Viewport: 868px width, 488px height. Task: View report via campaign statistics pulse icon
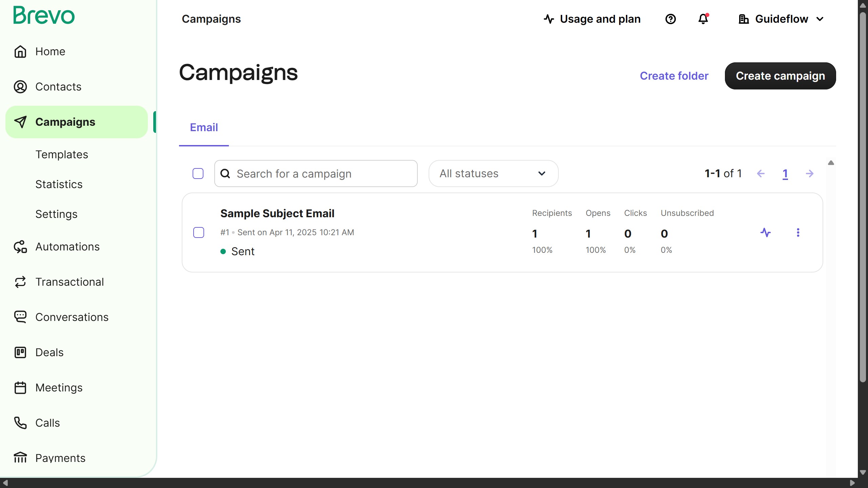point(765,232)
